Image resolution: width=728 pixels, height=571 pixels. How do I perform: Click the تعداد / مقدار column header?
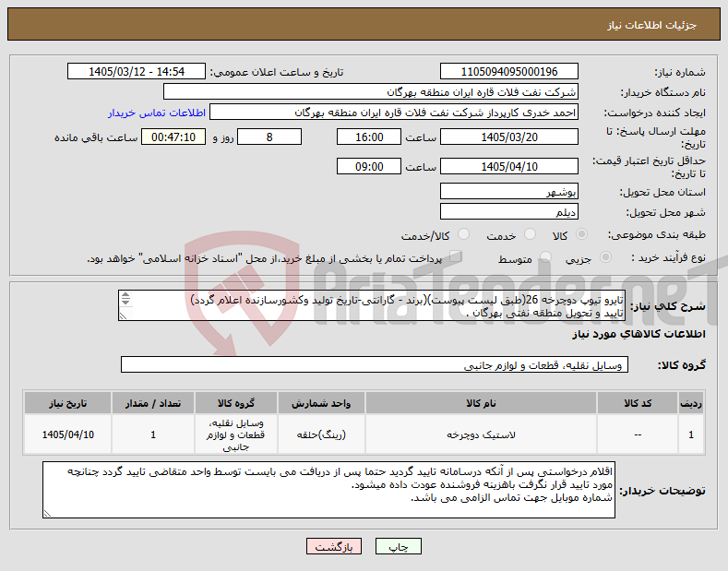pyautogui.click(x=153, y=403)
